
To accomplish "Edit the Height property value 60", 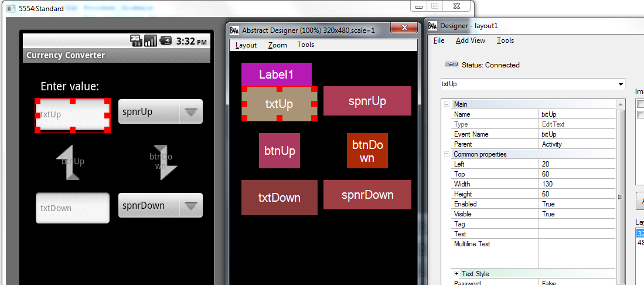I will click(577, 194).
